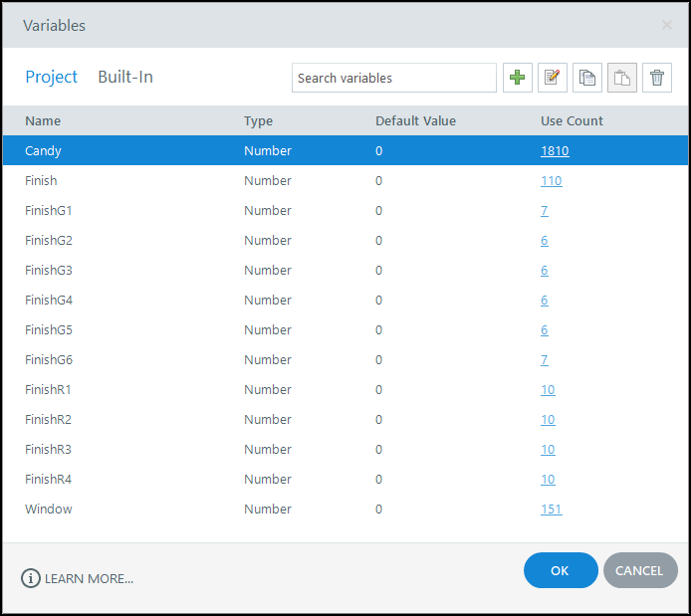691x616 pixels.
Task: Open the 151 use count link for Window
Action: (552, 510)
